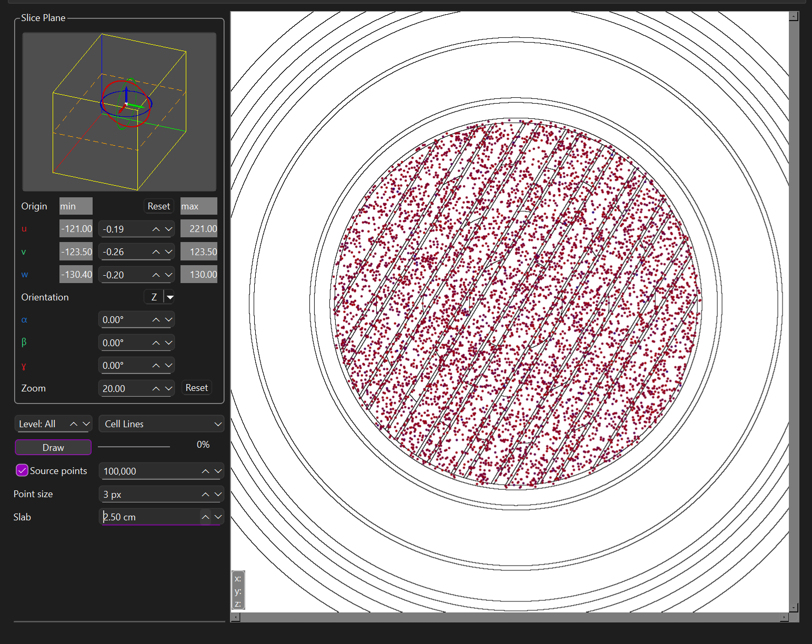Open the Orientation Z dropdown arrow
812x644 pixels.
[169, 297]
